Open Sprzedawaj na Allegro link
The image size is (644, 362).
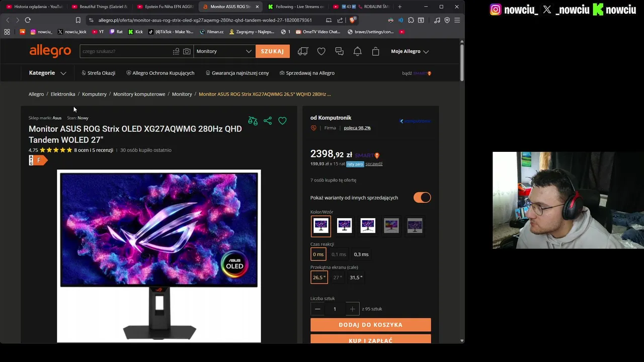307,73
